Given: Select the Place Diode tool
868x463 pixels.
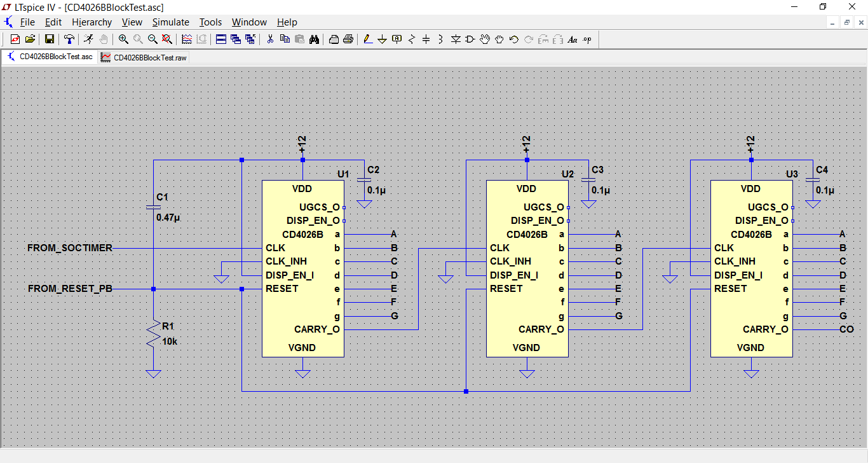Looking at the screenshot, I should tap(456, 39).
